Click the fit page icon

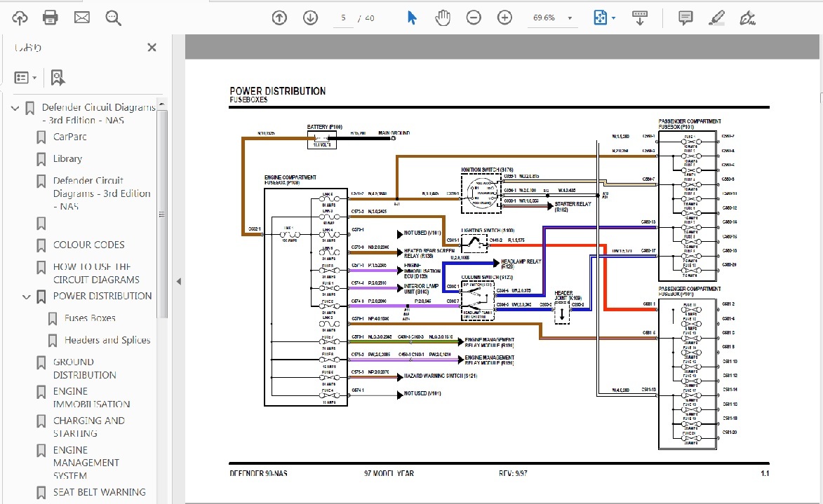[600, 18]
